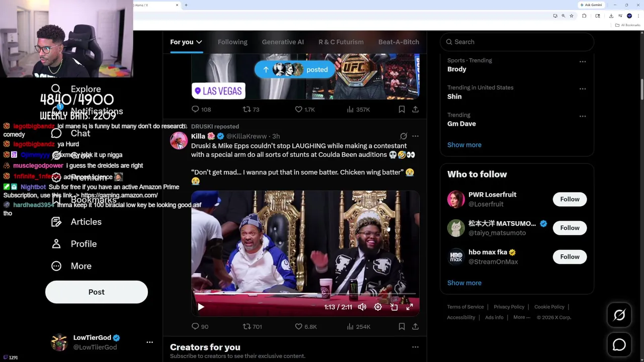Expand the video to fullscreen
This screenshot has height=362, width=644.
[x=410, y=307]
